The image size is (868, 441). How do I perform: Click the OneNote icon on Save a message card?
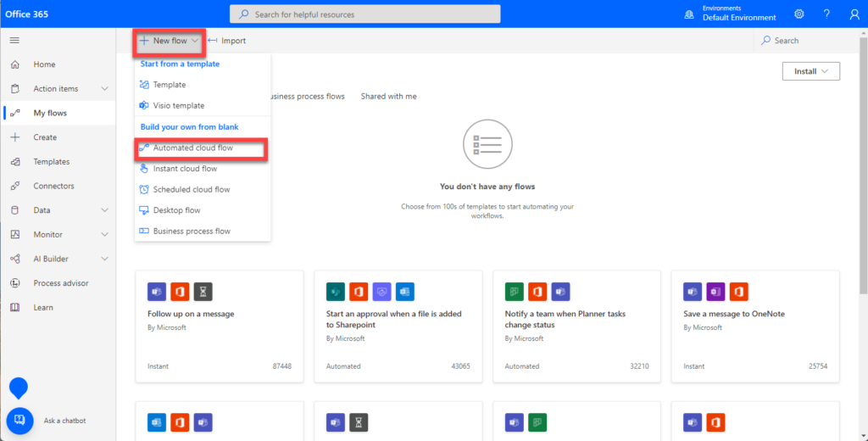(715, 292)
